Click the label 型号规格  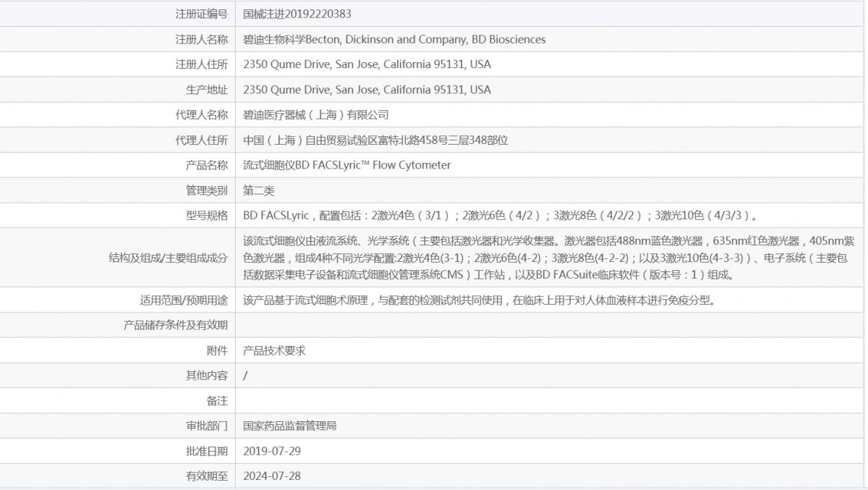(206, 216)
